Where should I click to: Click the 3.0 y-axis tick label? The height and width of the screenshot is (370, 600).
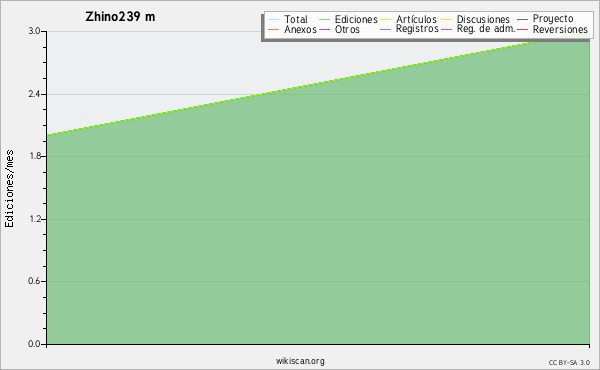point(34,31)
